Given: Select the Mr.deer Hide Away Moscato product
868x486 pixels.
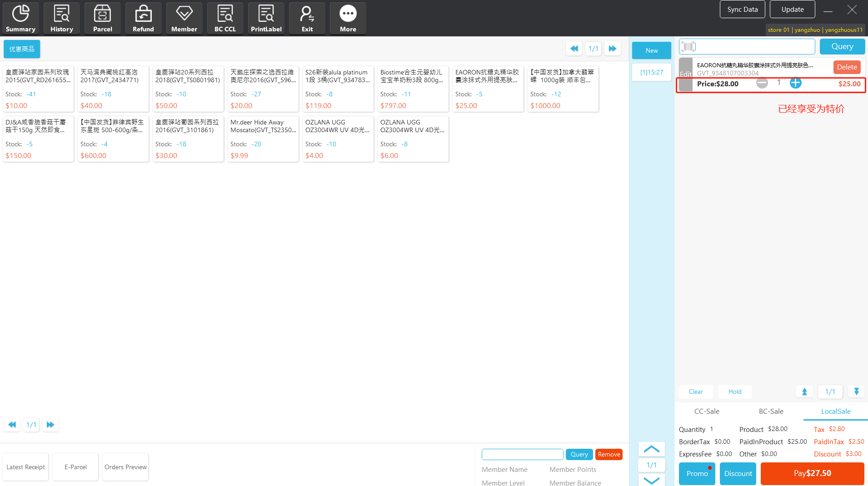Looking at the screenshot, I should [x=263, y=139].
